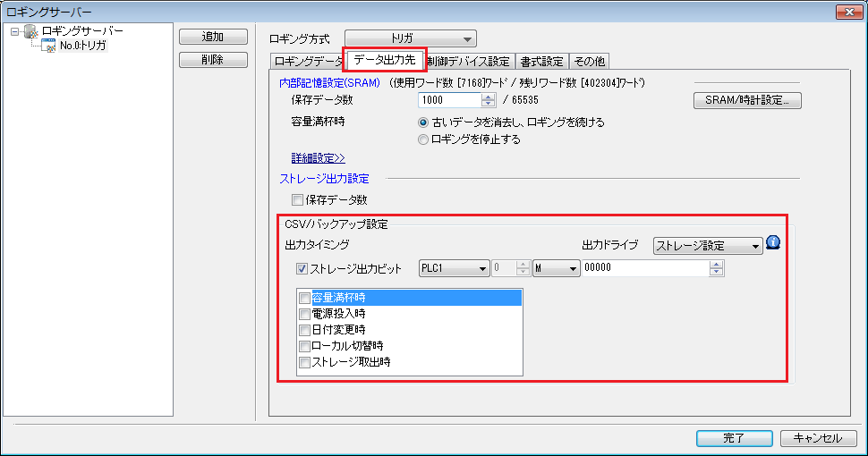The image size is (868, 456).
Task: Open the PLC1 device dropdown
Action: pyautogui.click(x=454, y=268)
